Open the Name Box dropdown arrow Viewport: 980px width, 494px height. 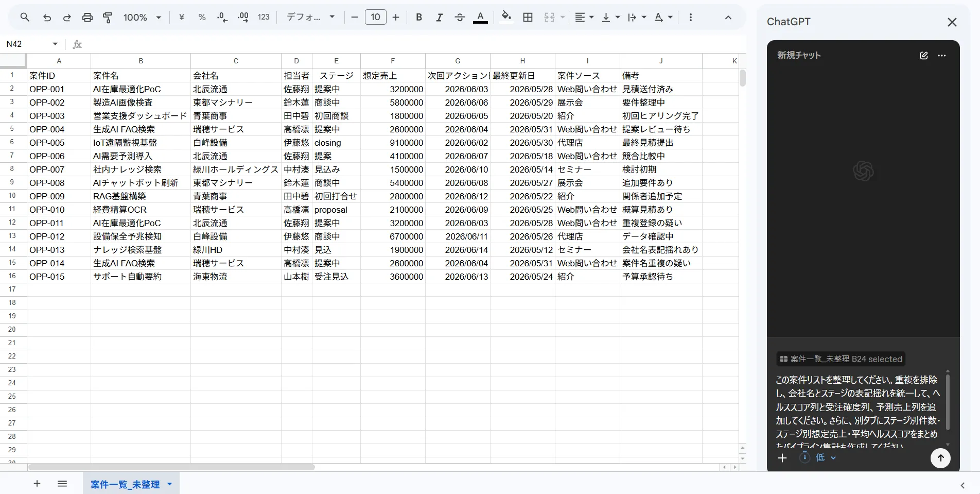coord(55,44)
